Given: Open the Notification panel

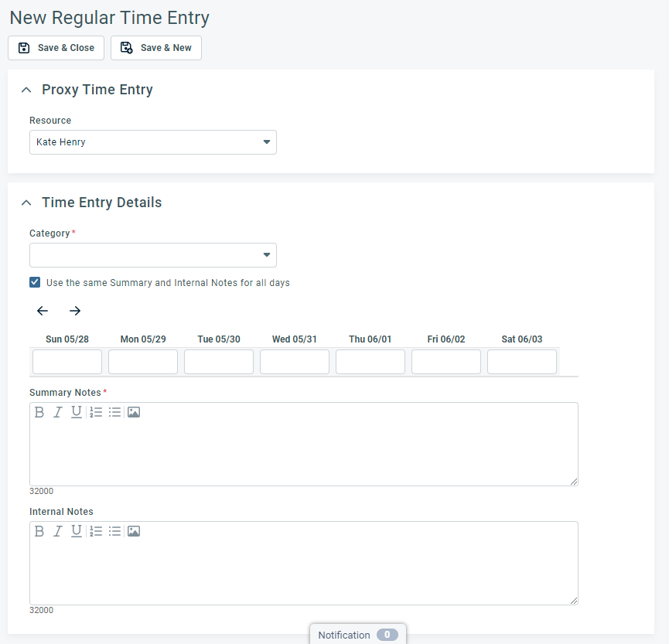Looking at the screenshot, I should click(x=357, y=634).
